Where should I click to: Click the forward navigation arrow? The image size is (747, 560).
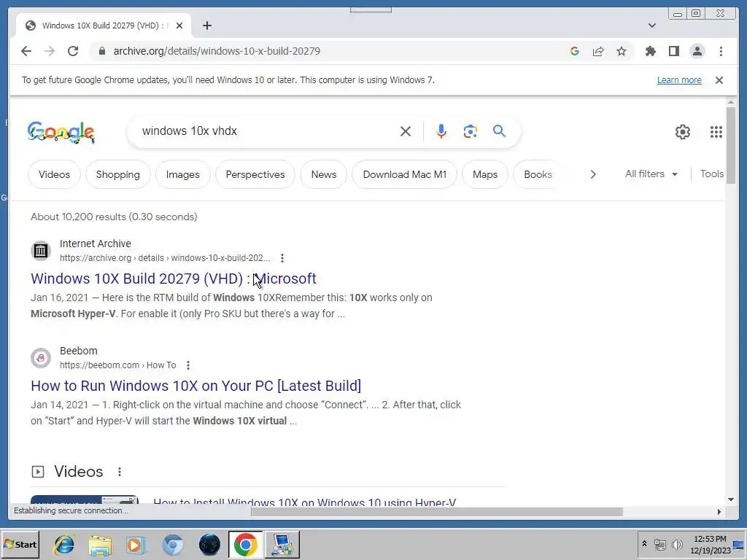50,51
